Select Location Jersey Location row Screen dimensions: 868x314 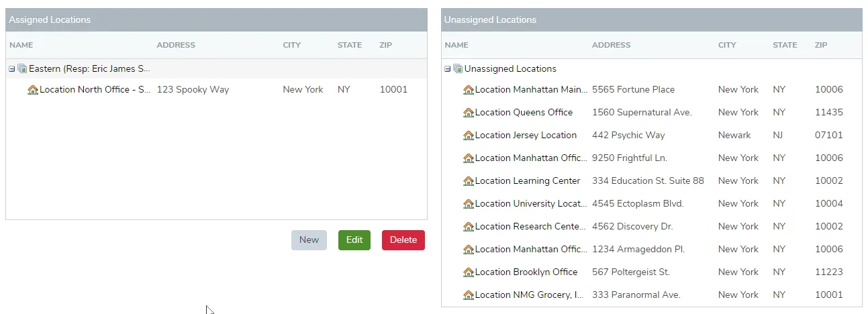pyautogui.click(x=651, y=136)
